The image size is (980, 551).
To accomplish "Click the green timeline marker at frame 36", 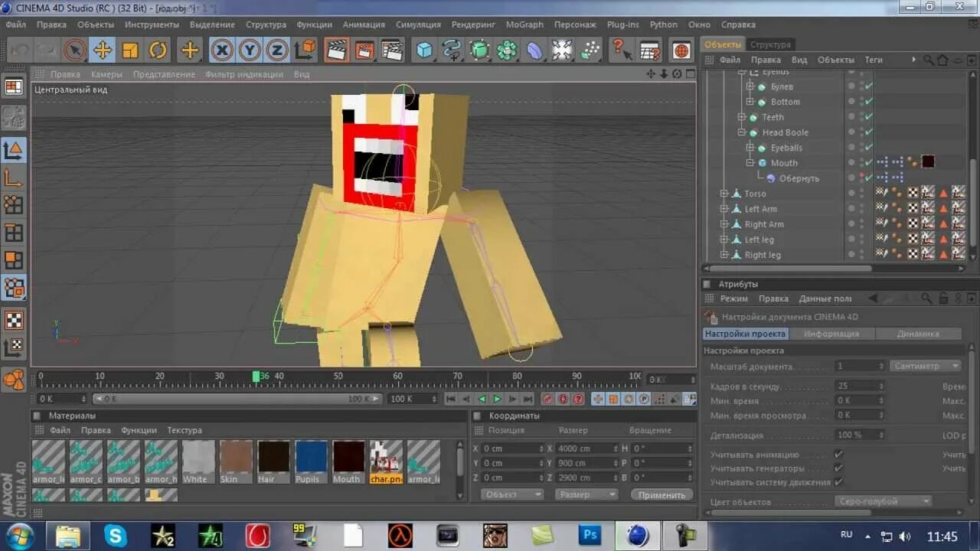I will 256,377.
